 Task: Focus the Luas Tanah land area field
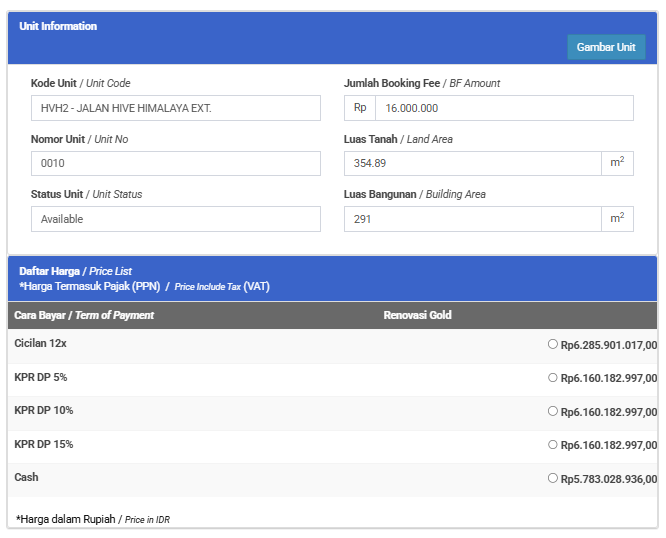tap(472, 164)
